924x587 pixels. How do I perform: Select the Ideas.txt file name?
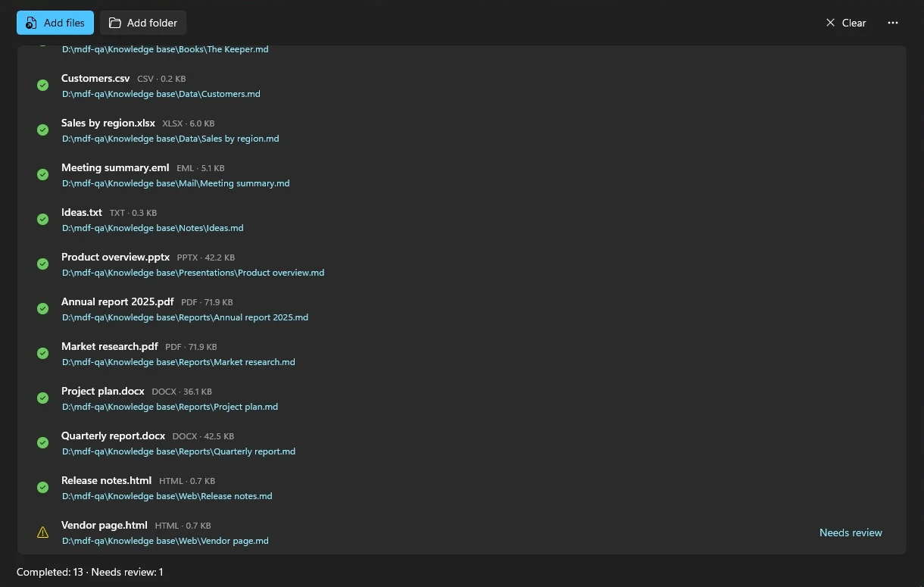point(82,212)
